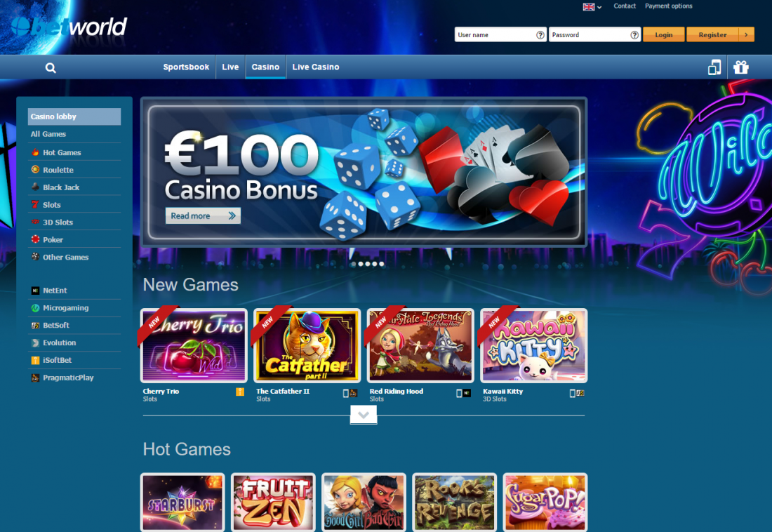Click Read more on the Casino Bonus banner

pyautogui.click(x=203, y=215)
